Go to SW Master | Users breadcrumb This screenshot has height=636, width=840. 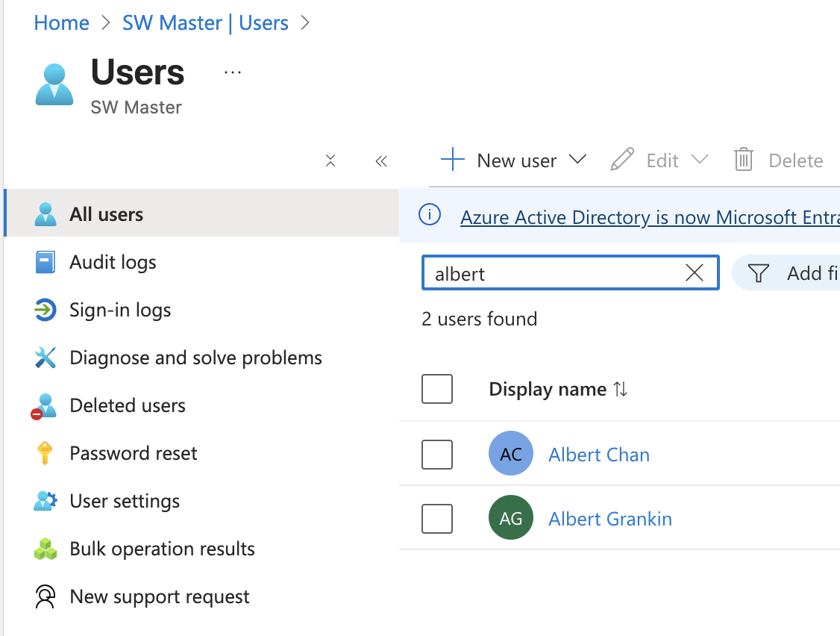click(205, 23)
